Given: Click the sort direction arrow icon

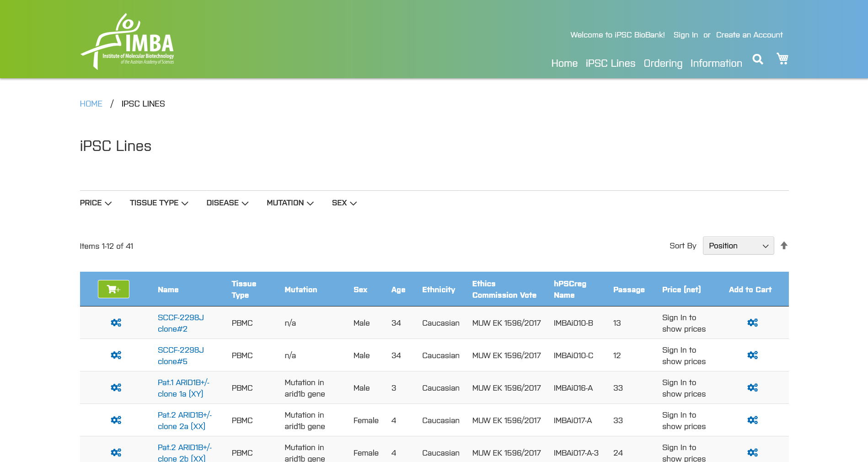Looking at the screenshot, I should [784, 246].
